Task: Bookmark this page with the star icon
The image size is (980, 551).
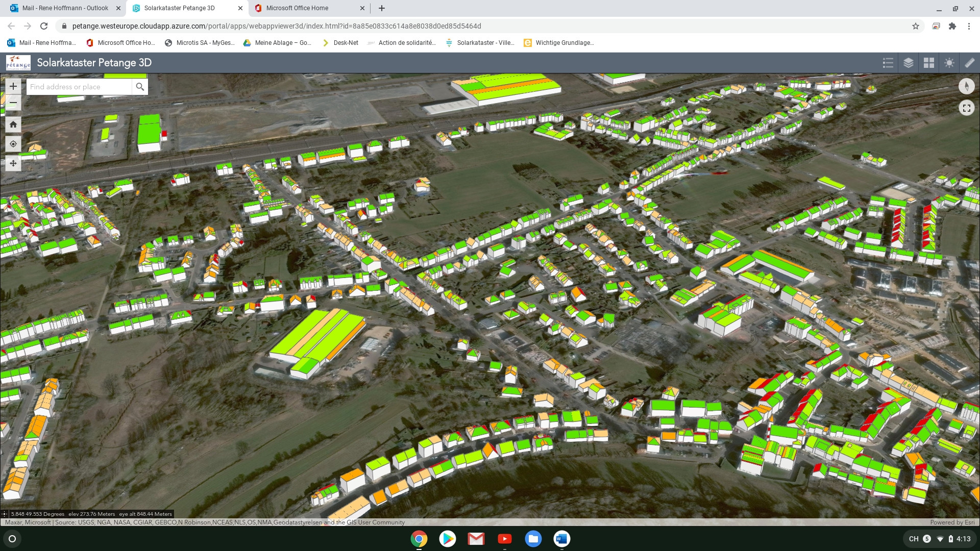Action: pos(916,26)
